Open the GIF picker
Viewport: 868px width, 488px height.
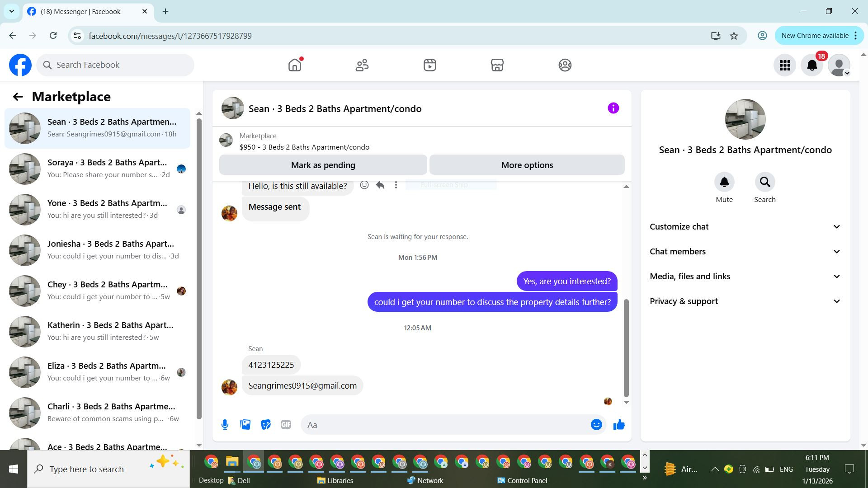(x=286, y=425)
